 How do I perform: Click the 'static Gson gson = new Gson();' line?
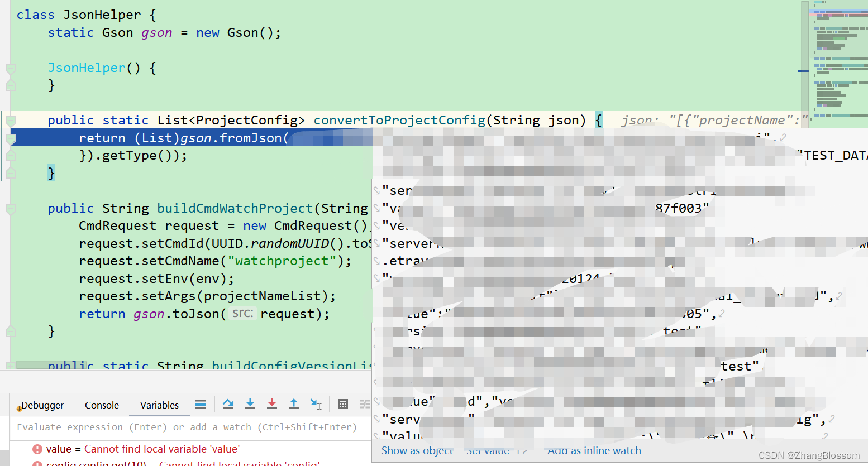click(x=164, y=33)
